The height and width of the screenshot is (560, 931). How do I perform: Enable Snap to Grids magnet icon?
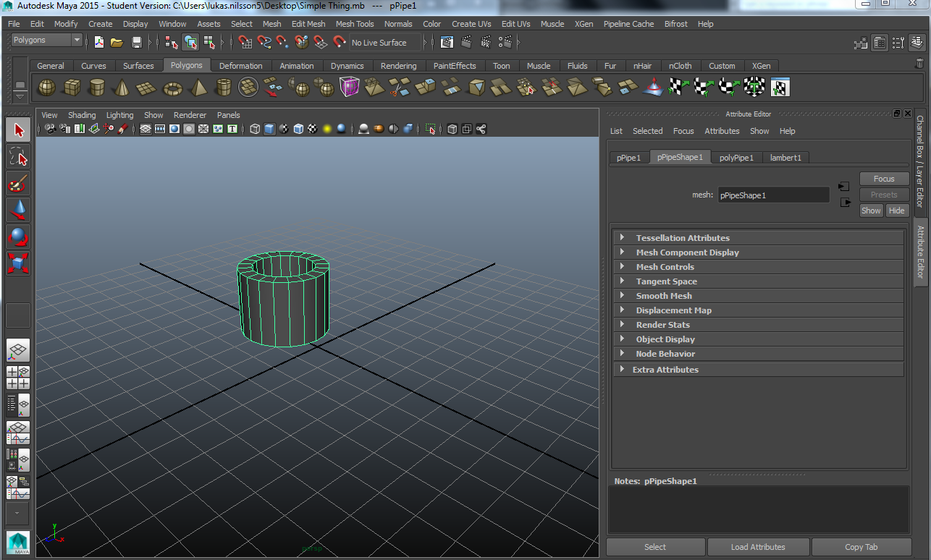click(x=245, y=43)
